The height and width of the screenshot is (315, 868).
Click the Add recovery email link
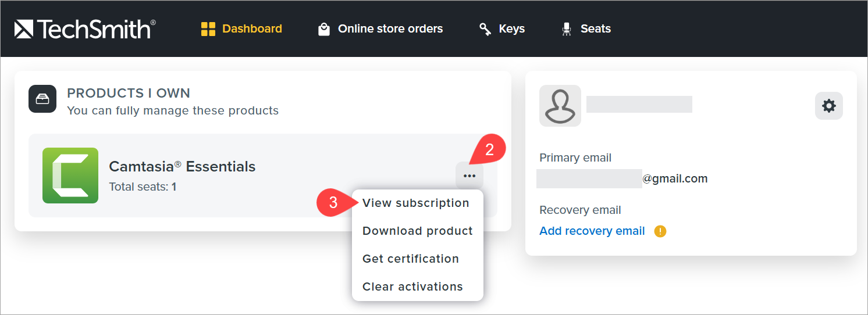592,231
